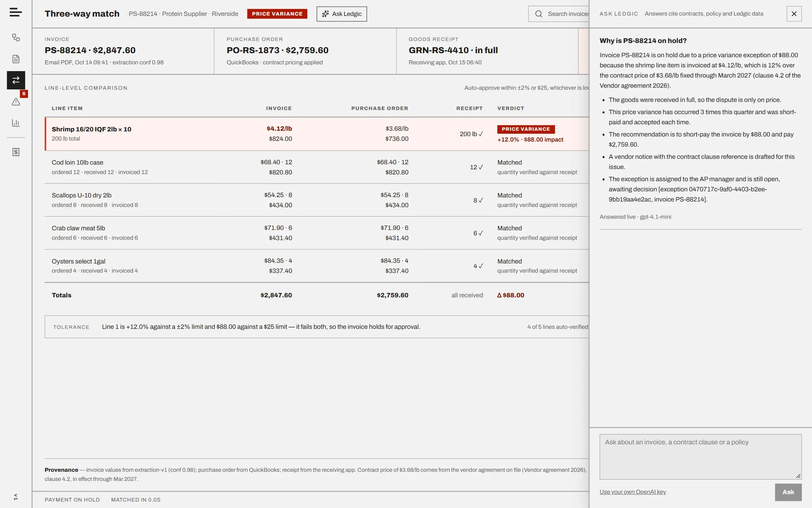The image size is (812, 508).
Task: Select the Crab claw meat 5lb row
Action: 317,233
